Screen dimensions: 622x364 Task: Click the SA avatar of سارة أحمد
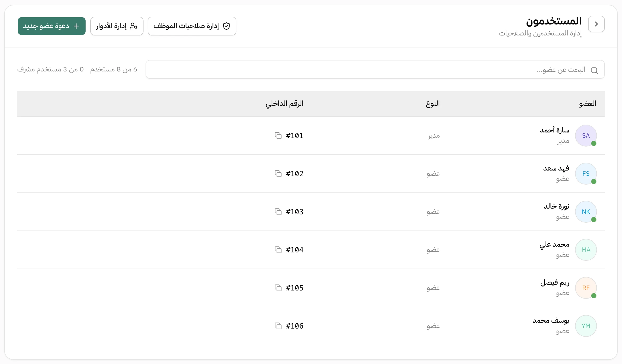pyautogui.click(x=586, y=136)
